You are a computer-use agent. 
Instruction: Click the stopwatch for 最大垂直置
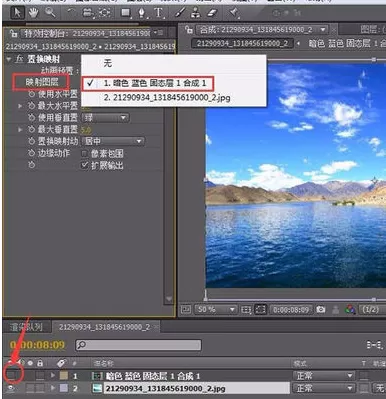coord(31,129)
